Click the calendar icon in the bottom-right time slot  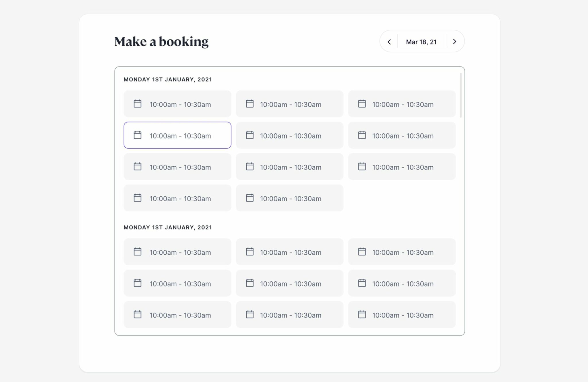(x=362, y=314)
